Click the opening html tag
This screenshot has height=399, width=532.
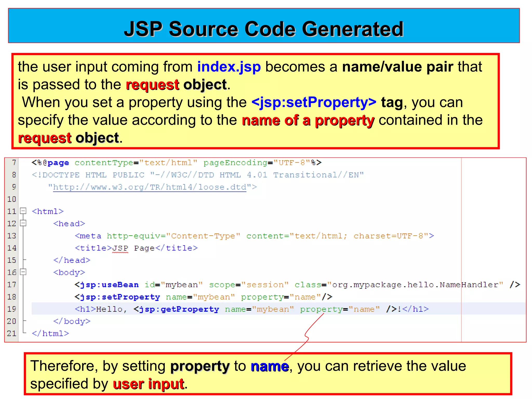coord(48,211)
